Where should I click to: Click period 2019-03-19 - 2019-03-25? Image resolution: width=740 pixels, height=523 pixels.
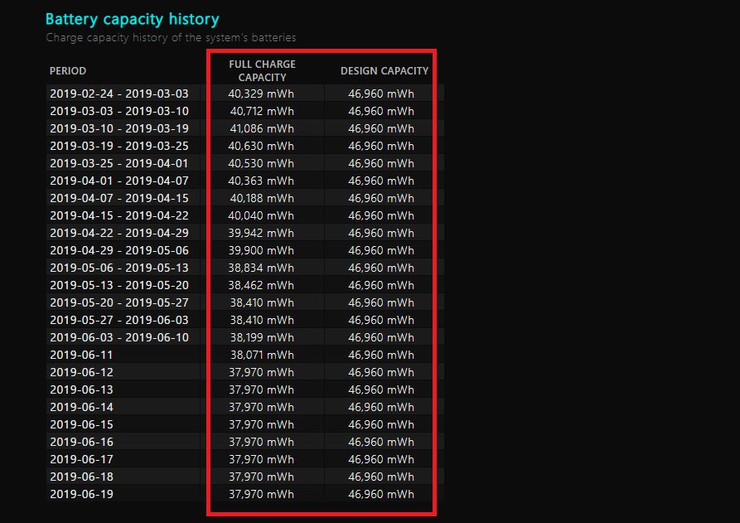[118, 146]
